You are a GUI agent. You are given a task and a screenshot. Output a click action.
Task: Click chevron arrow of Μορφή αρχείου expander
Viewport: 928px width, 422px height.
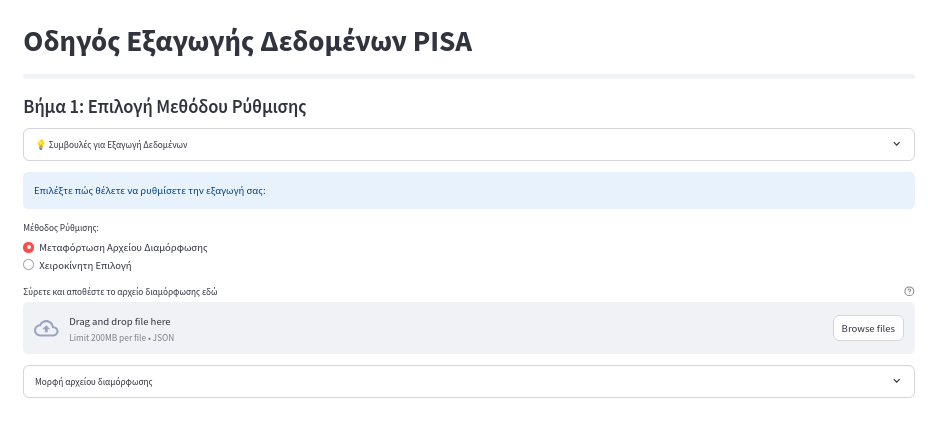896,381
